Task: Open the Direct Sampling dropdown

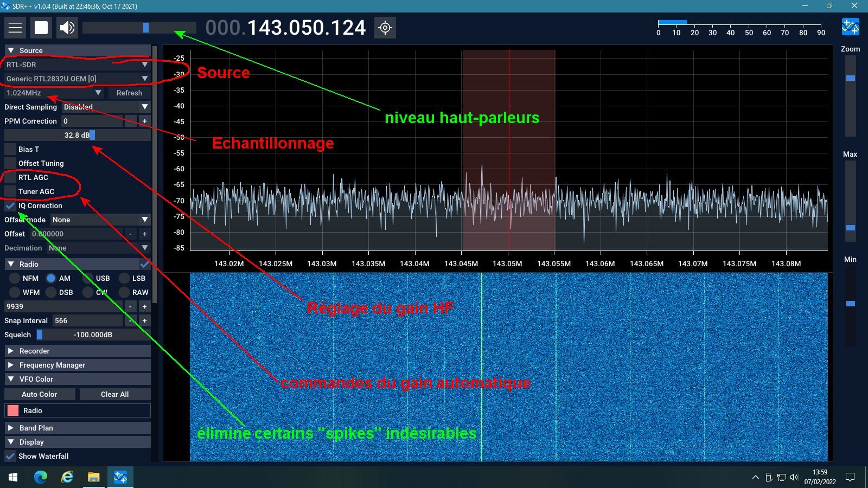Action: pyautogui.click(x=105, y=107)
